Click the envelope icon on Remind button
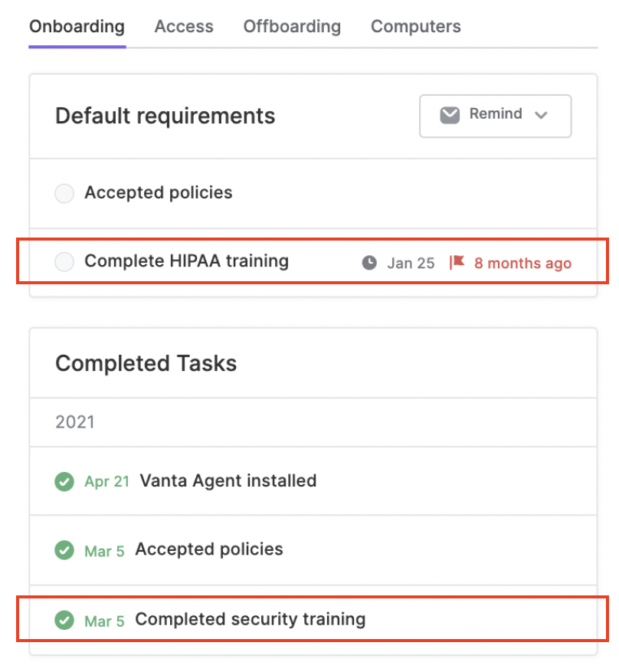The height and width of the screenshot is (672, 619). pos(450,115)
